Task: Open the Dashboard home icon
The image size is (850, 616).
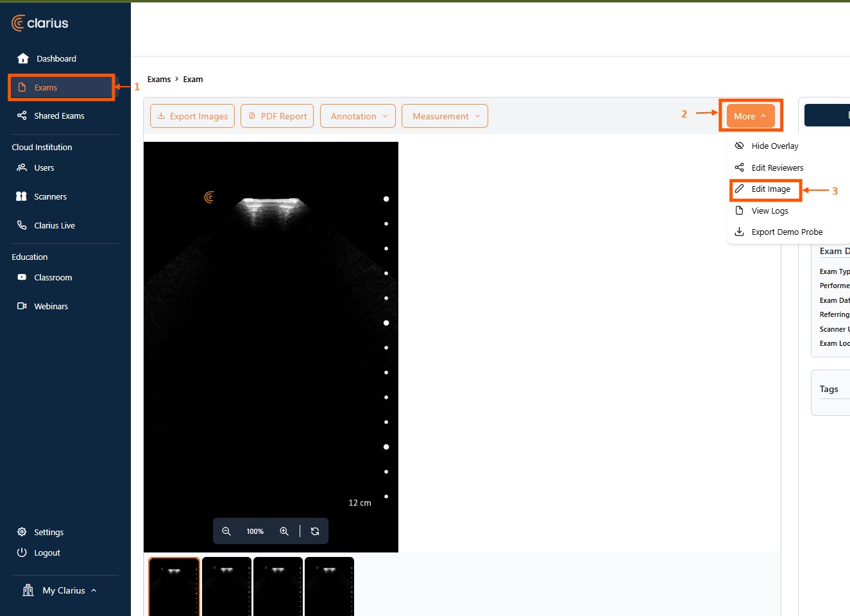Action: point(23,58)
